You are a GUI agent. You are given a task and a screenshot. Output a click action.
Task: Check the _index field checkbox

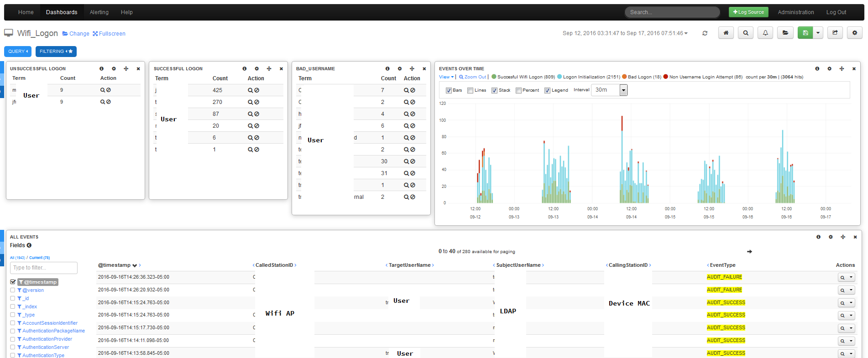click(x=13, y=306)
